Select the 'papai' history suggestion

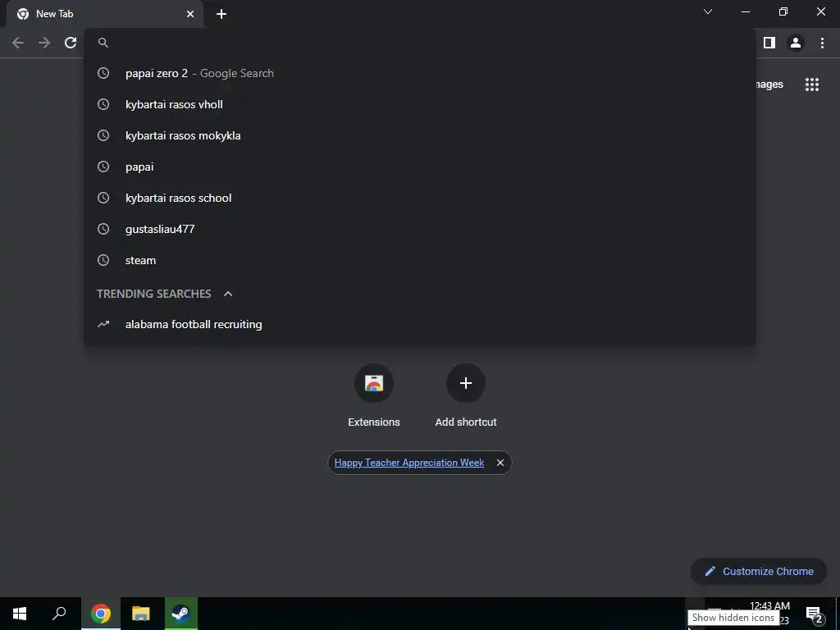[x=420, y=167]
